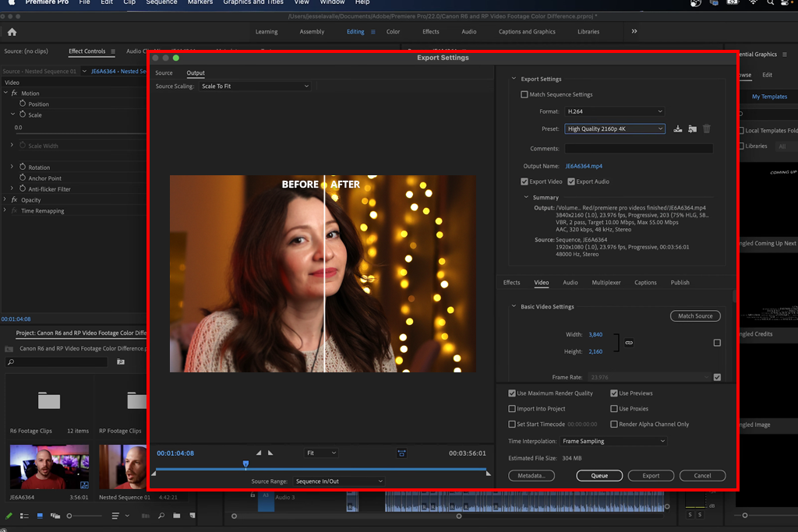Open Time Interpolation Frame Sampling dropdown
The image size is (798, 532).
(614, 441)
